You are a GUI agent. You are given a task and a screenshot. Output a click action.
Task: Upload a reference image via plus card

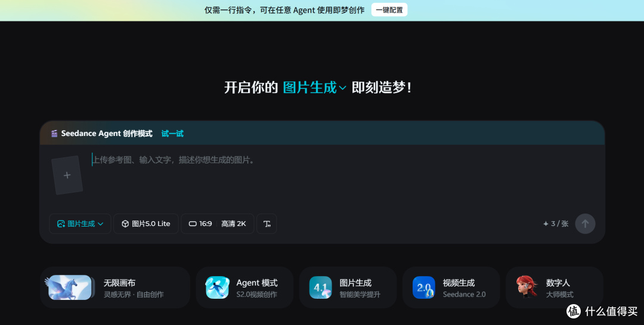click(x=67, y=175)
